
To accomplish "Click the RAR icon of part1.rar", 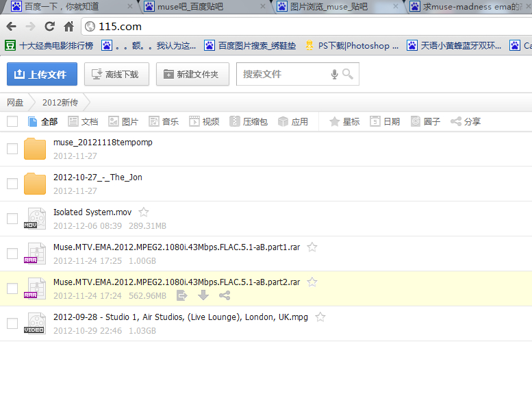I will [x=35, y=254].
